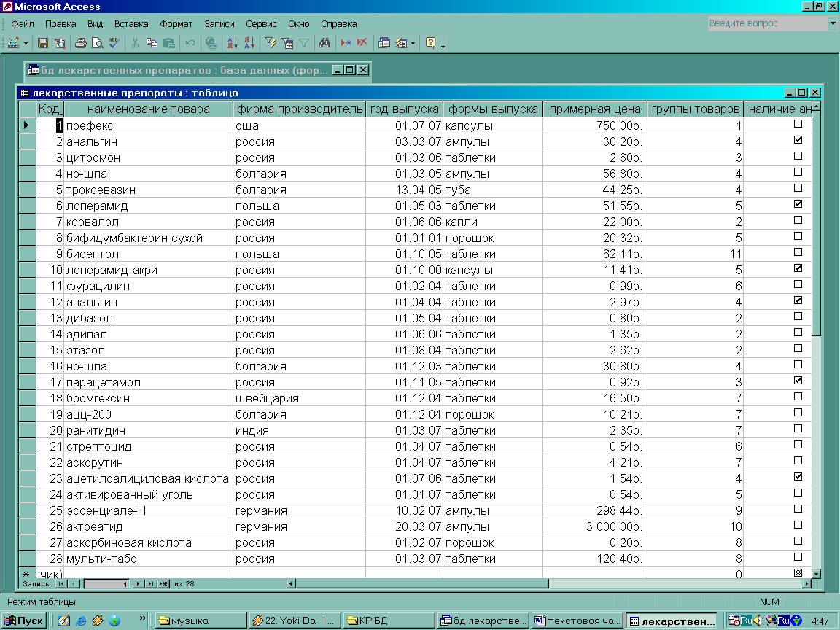Run the spelling check tool
The width and height of the screenshot is (840, 630).
click(x=114, y=43)
